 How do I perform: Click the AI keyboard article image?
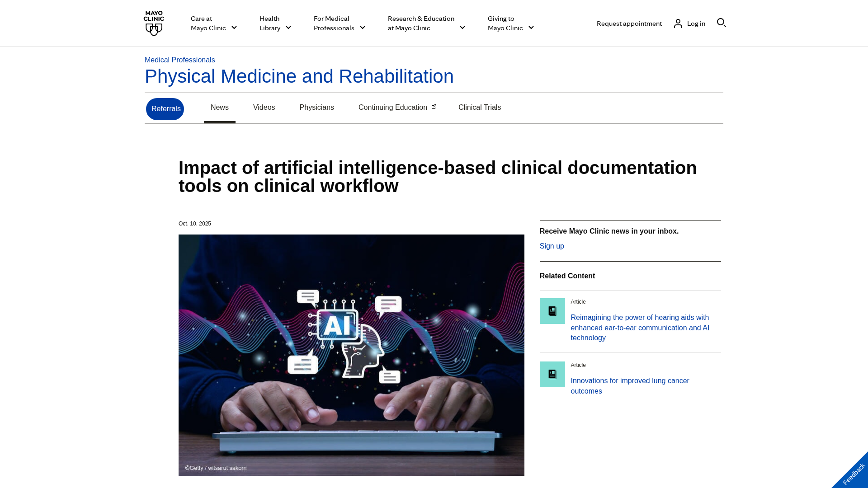pos(351,355)
